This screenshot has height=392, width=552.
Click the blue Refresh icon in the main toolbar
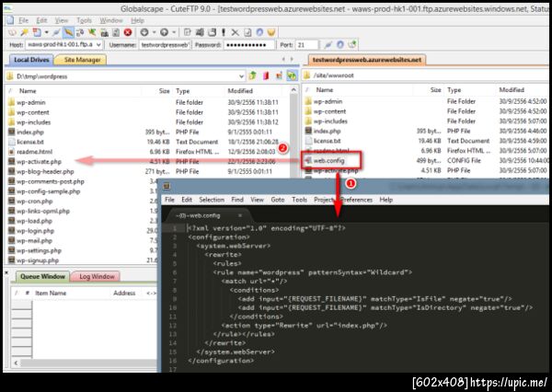[x=259, y=32]
